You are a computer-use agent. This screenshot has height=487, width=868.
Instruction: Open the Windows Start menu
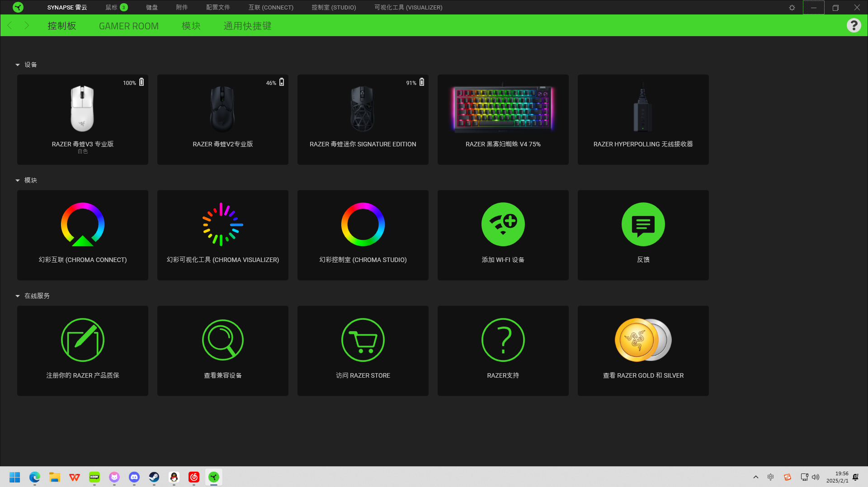(15, 477)
